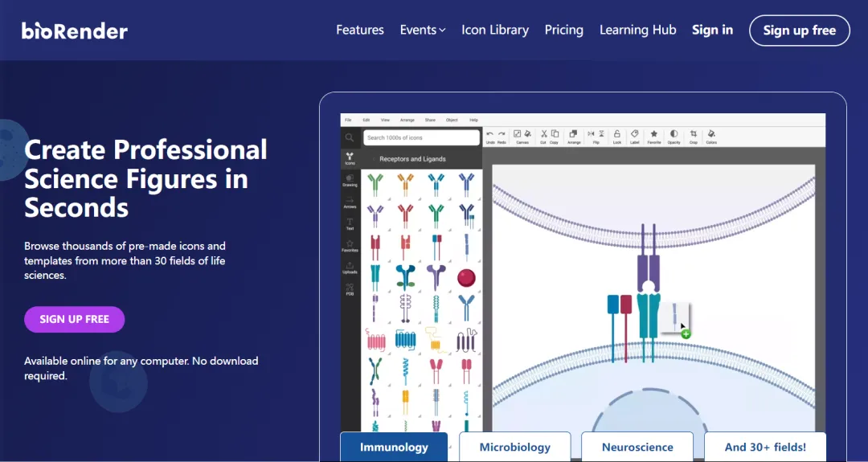Expand the Events dropdown menu
The height and width of the screenshot is (462, 868).
(423, 30)
